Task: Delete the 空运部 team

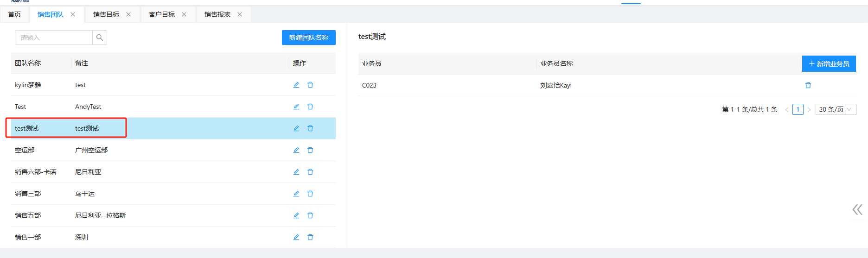Action: pos(310,150)
